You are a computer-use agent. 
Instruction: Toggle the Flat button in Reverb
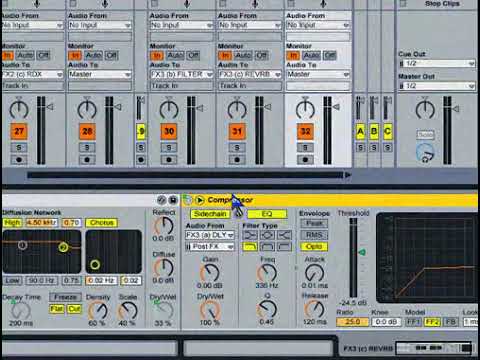click(x=57, y=309)
